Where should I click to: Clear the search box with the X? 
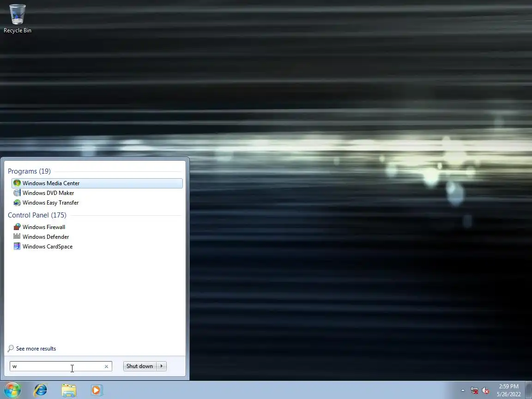point(106,366)
